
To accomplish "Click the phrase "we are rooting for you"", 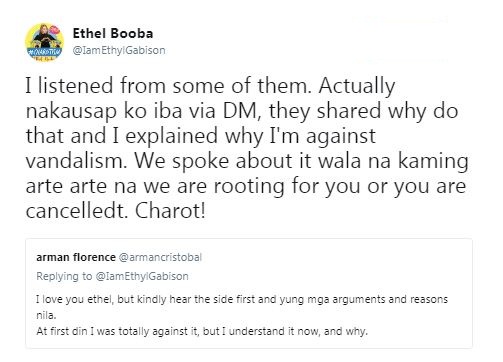I will coord(252,186).
